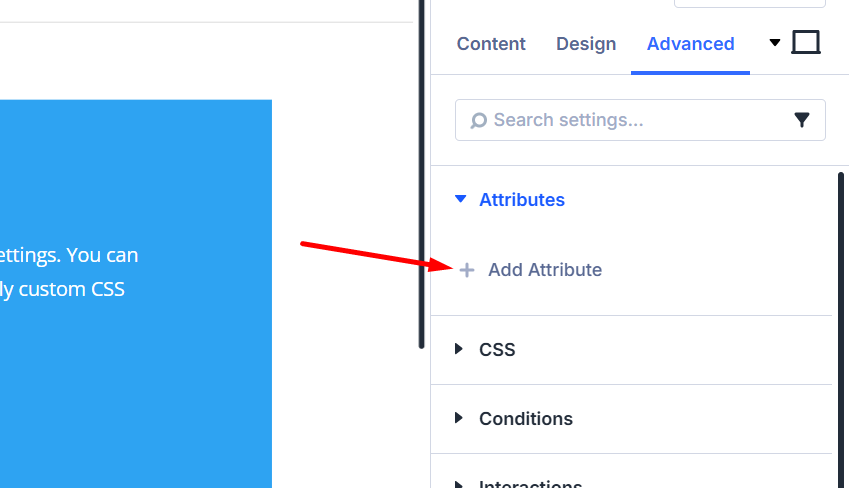
Task: Click the Add Attribute text link
Action: [x=545, y=270]
